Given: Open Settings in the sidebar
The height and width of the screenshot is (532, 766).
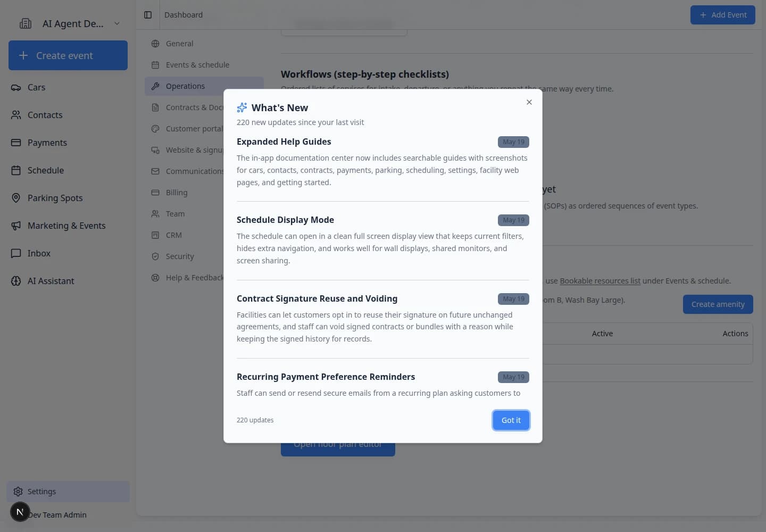Looking at the screenshot, I should 68,492.
